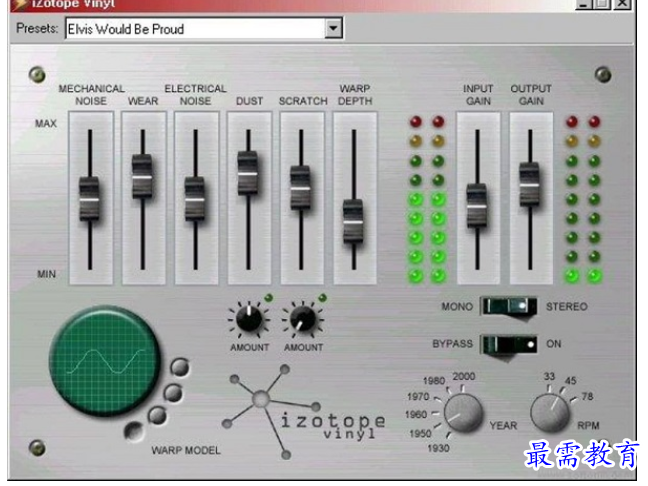Screen dimensions: 648x486
Task: Click the bottom-left panel screw
Action: tap(37, 448)
